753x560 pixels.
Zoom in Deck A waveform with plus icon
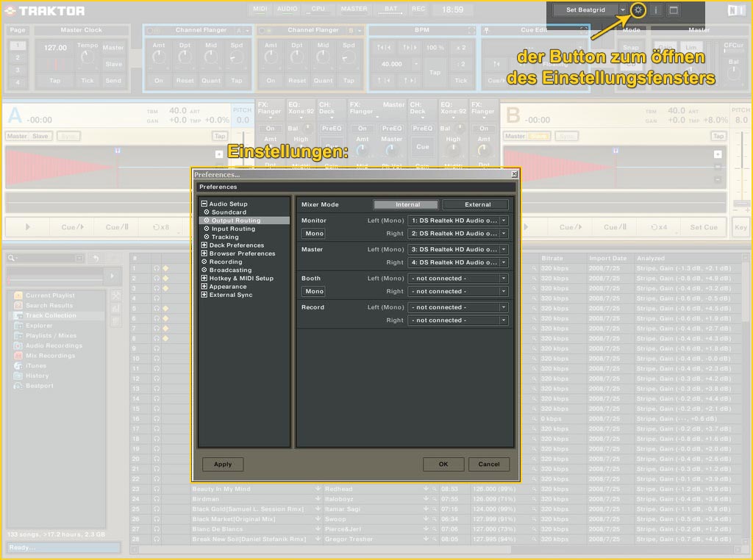(x=219, y=154)
